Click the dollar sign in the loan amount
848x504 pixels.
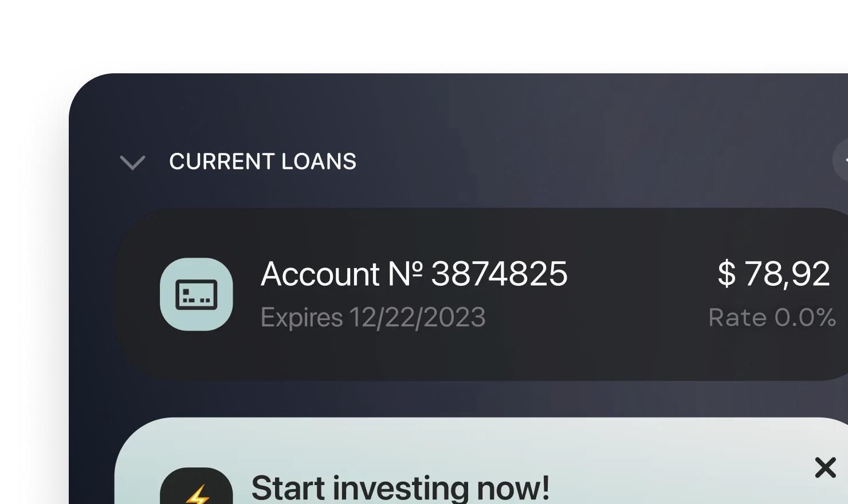click(x=727, y=274)
